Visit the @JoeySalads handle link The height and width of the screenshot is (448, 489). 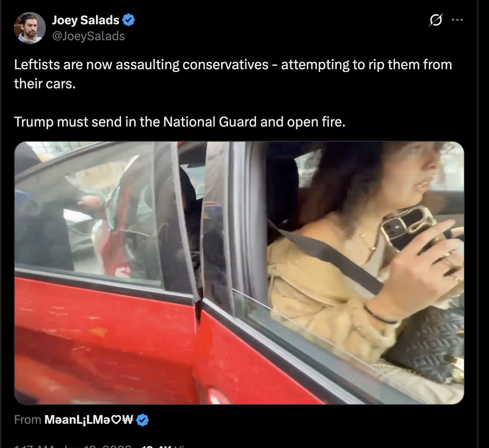point(88,36)
